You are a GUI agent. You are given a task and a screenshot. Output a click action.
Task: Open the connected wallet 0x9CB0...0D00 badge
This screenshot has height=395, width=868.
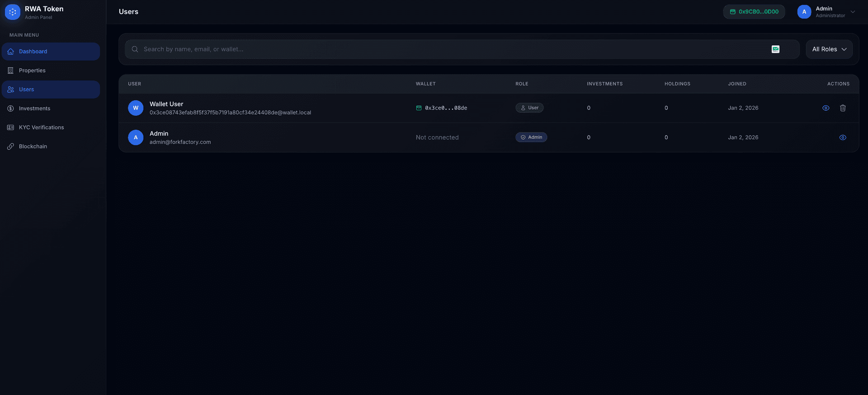[754, 12]
